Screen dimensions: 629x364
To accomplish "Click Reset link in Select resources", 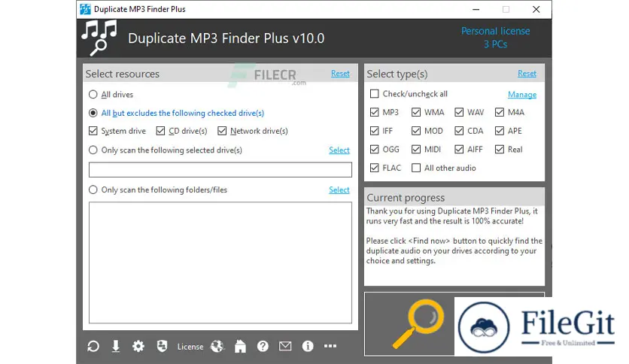I will tap(340, 74).
